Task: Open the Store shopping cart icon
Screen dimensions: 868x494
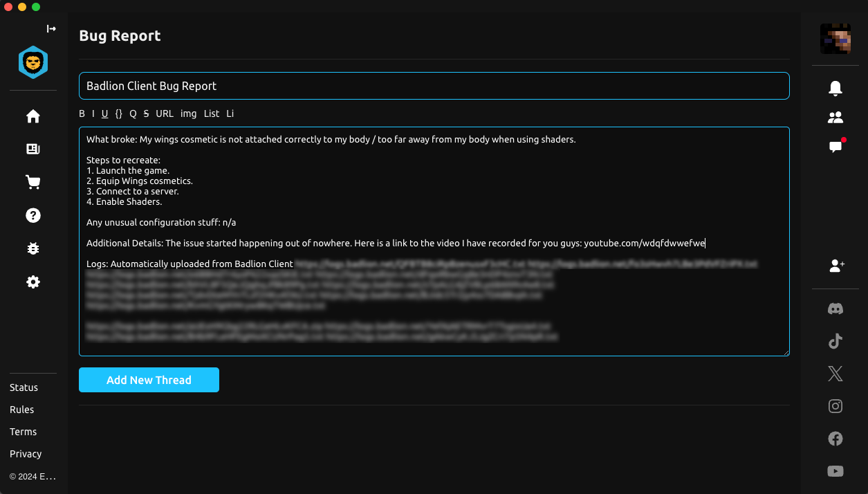Action: (x=33, y=182)
